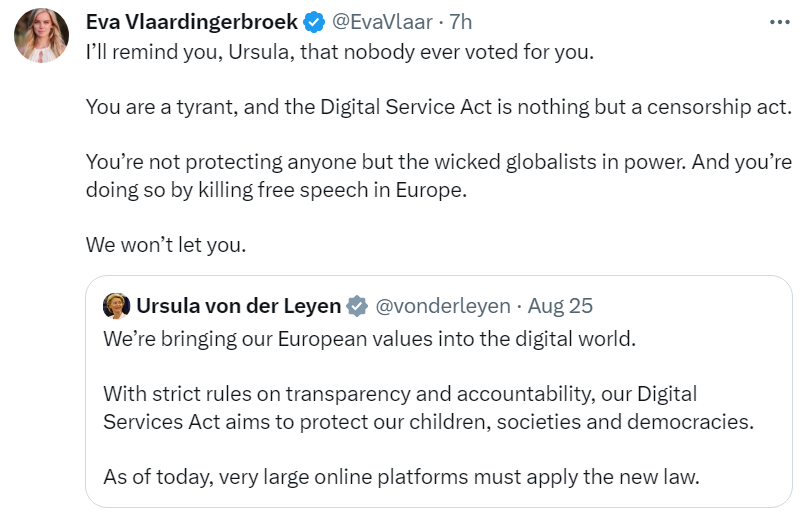Click the "As of today, very large" line

[x=401, y=475]
